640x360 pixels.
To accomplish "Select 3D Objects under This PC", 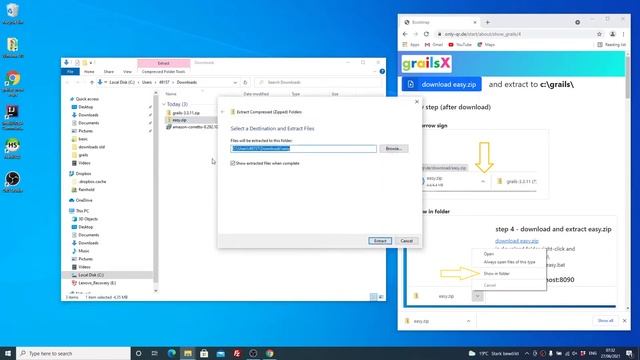I will tap(88, 219).
